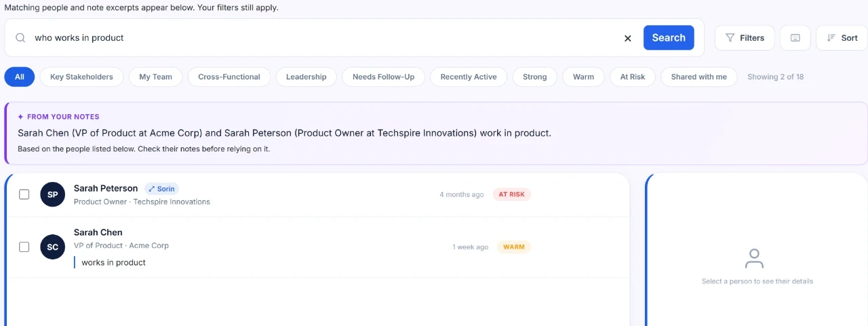Screen dimensions: 868x326
Task: Open the Filters button
Action: [745, 38]
